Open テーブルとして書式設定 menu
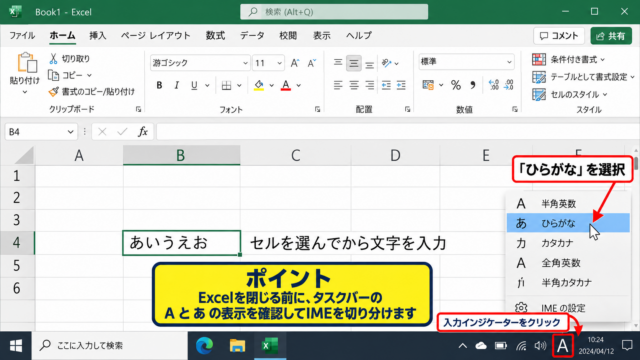 click(583, 77)
